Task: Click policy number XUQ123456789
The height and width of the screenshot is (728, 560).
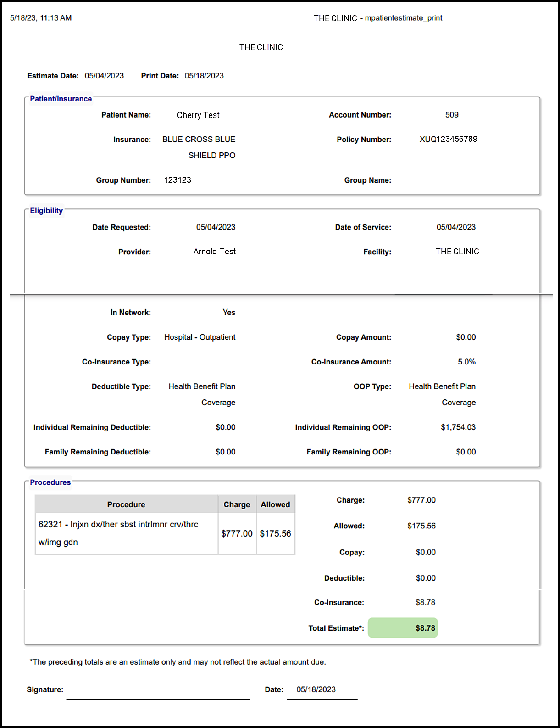Action: pyautogui.click(x=448, y=139)
